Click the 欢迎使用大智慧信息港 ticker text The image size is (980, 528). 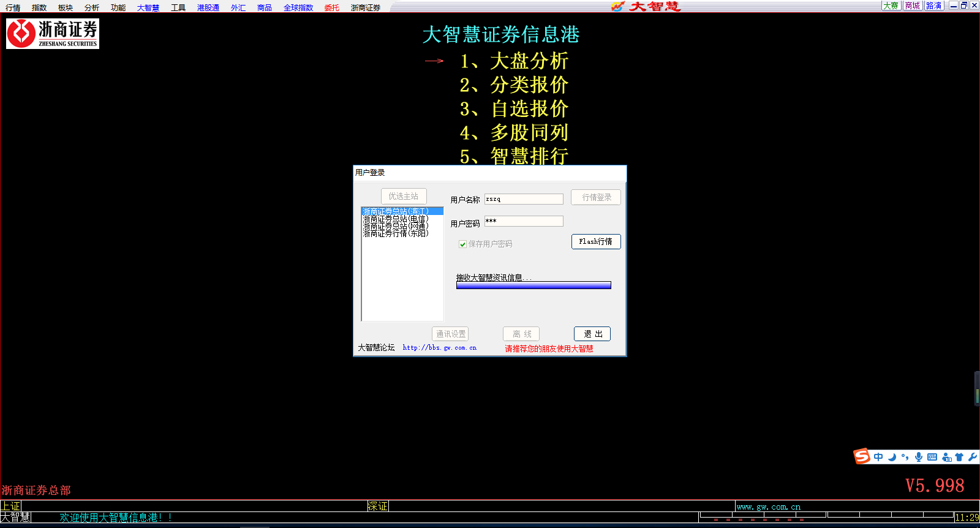pyautogui.click(x=116, y=518)
